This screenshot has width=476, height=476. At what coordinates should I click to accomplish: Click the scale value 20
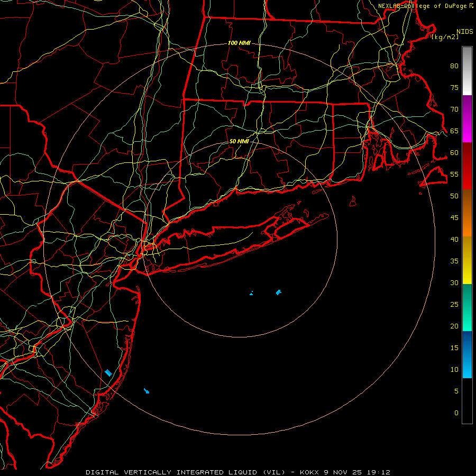point(454,326)
